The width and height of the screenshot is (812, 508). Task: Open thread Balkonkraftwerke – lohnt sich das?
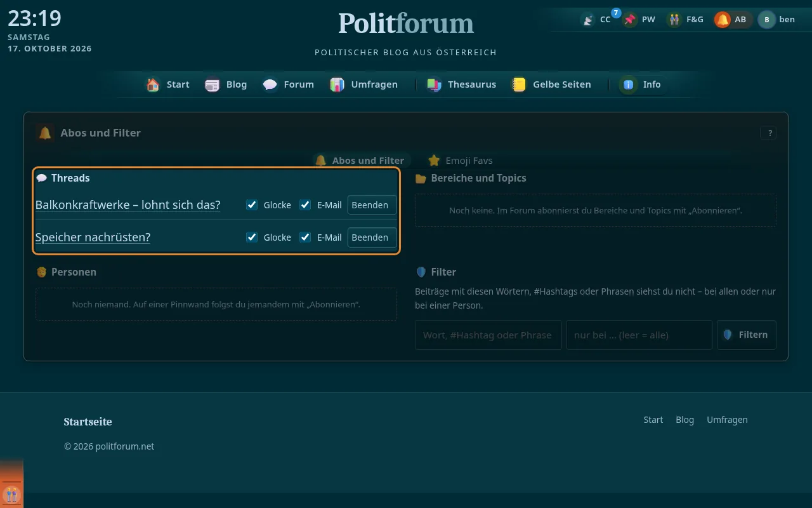coord(128,204)
